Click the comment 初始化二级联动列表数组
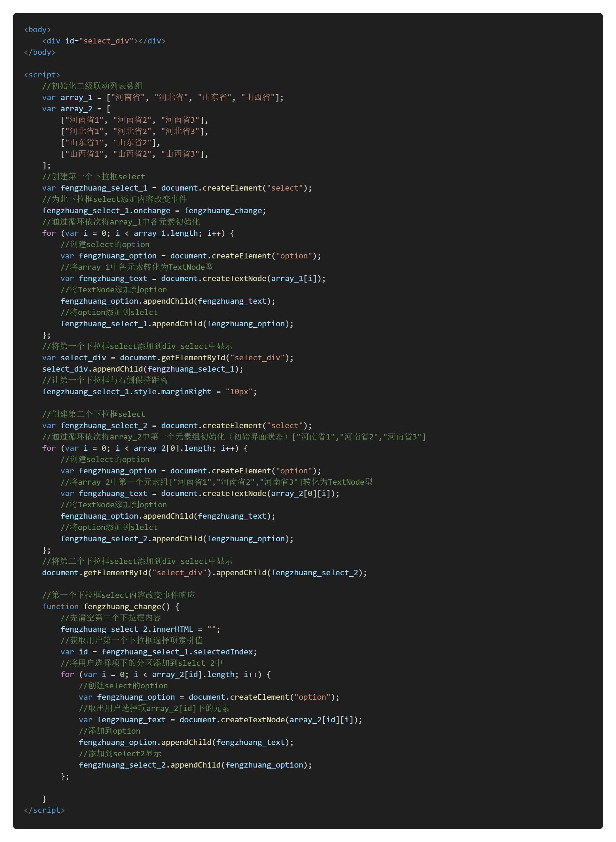Viewport: 616px width, 842px height. (x=93, y=86)
